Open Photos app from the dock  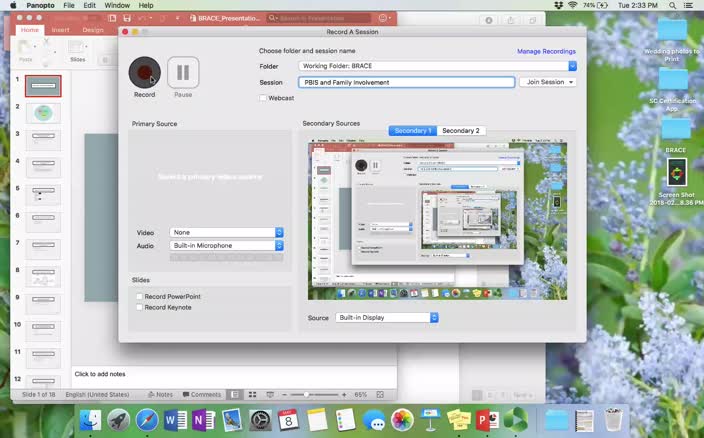coord(402,420)
